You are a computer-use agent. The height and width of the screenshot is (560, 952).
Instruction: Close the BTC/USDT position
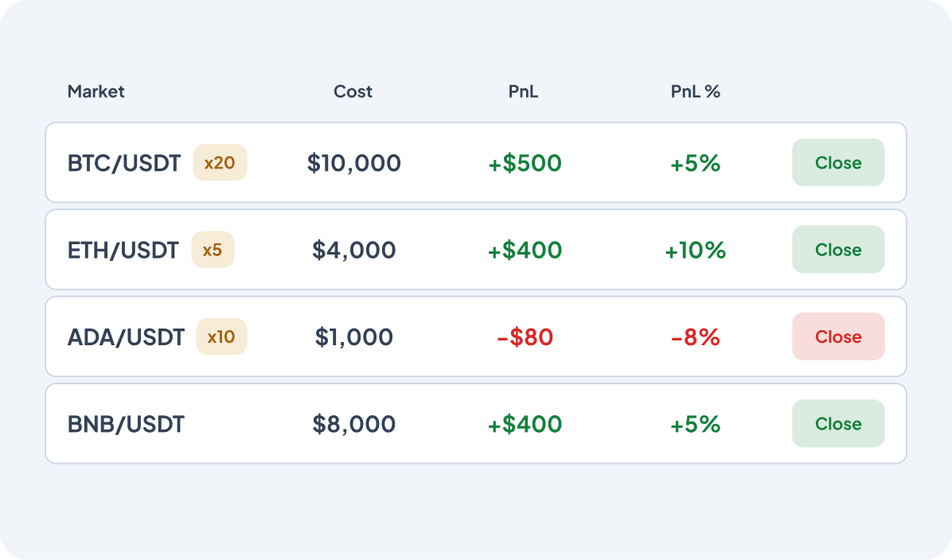pyautogui.click(x=838, y=162)
